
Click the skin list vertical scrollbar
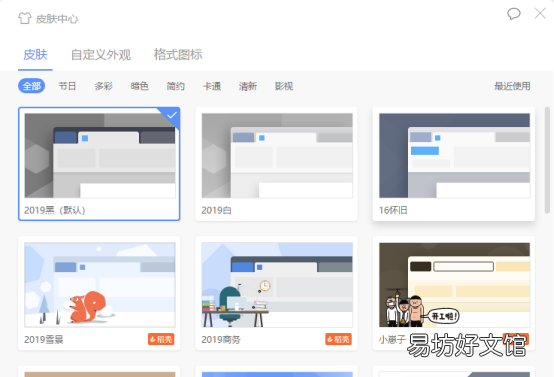click(x=547, y=160)
